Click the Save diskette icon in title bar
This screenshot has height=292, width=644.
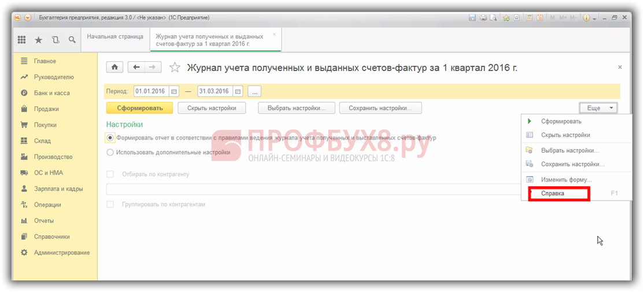pos(472,18)
